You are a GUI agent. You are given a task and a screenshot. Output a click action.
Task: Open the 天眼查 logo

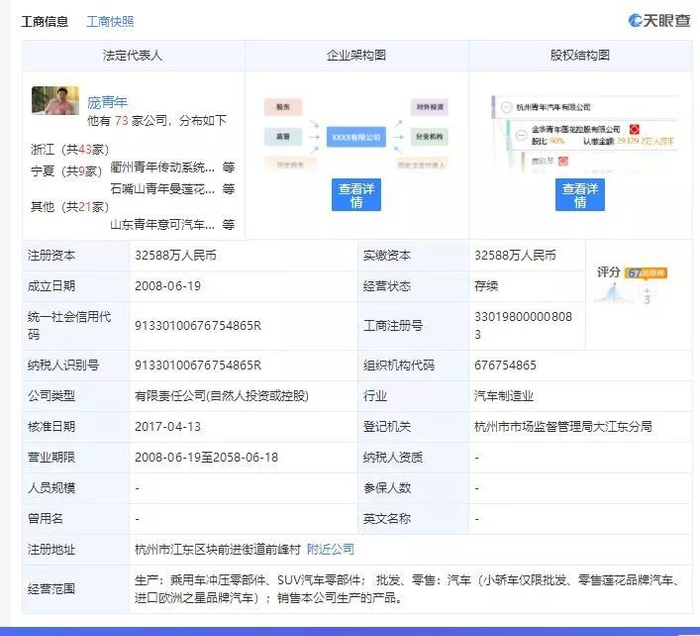point(659,20)
